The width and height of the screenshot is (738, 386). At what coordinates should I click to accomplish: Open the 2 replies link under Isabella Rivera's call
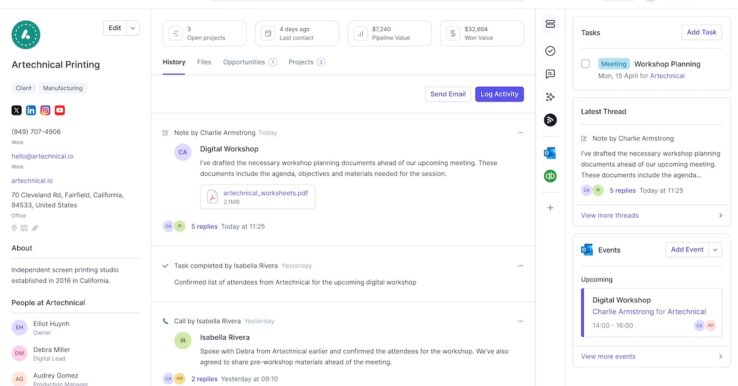204,379
